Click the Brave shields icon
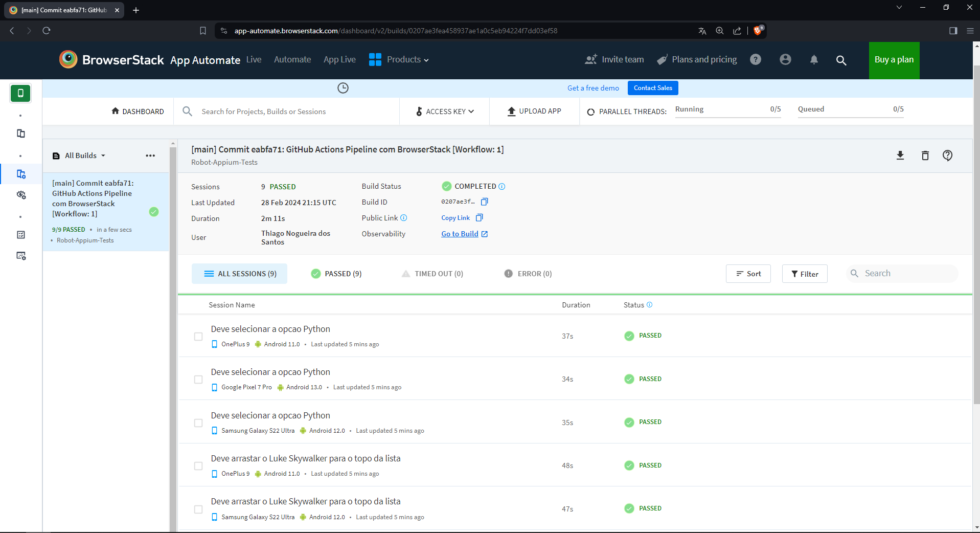 pos(758,30)
